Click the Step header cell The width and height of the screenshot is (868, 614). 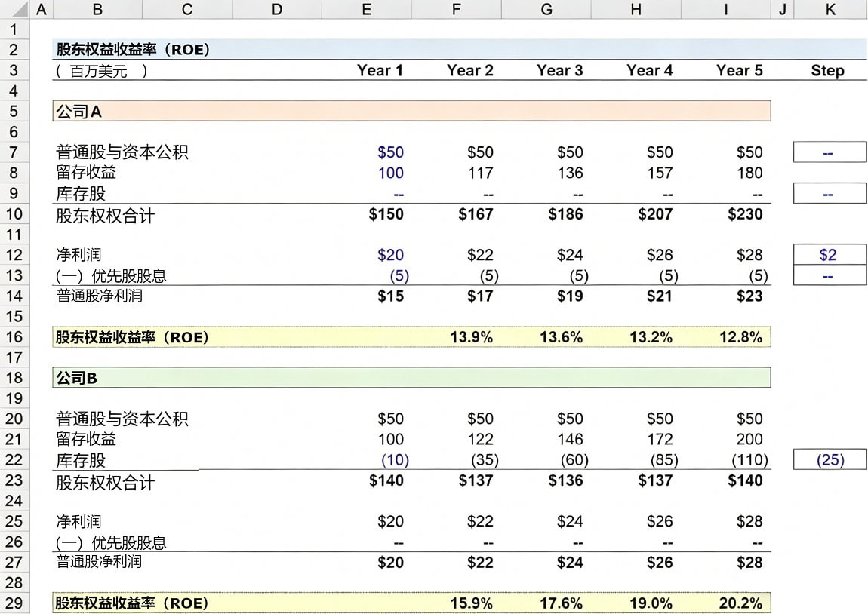point(827,71)
